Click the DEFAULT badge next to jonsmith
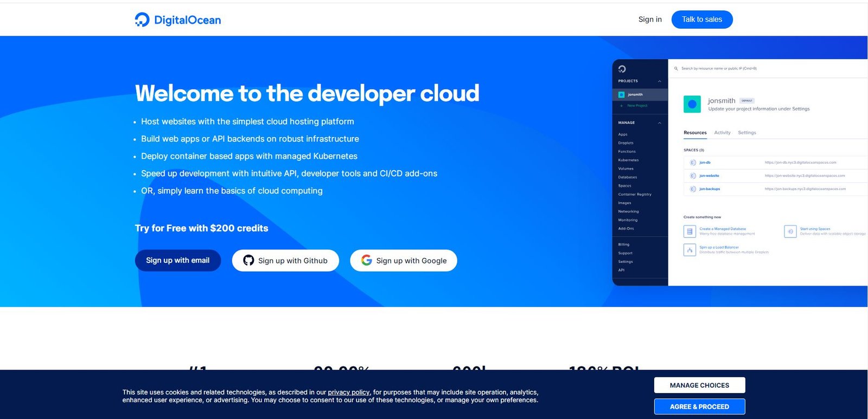The height and width of the screenshot is (419, 868). pos(747,101)
